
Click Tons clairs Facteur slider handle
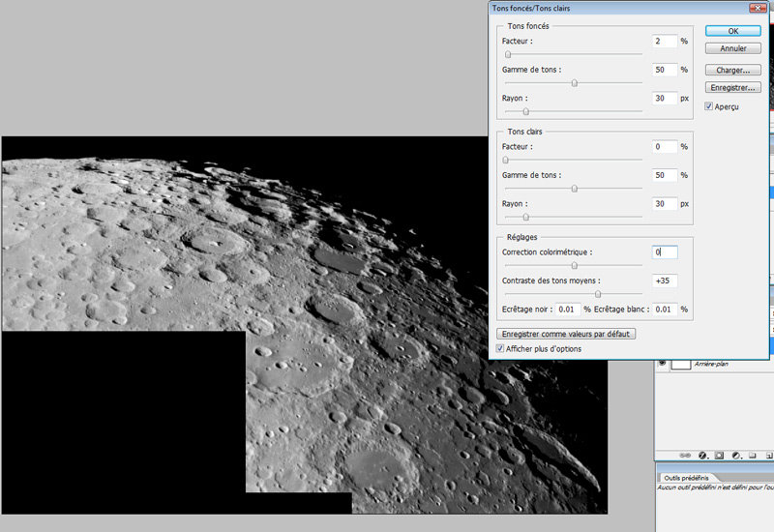tap(505, 160)
